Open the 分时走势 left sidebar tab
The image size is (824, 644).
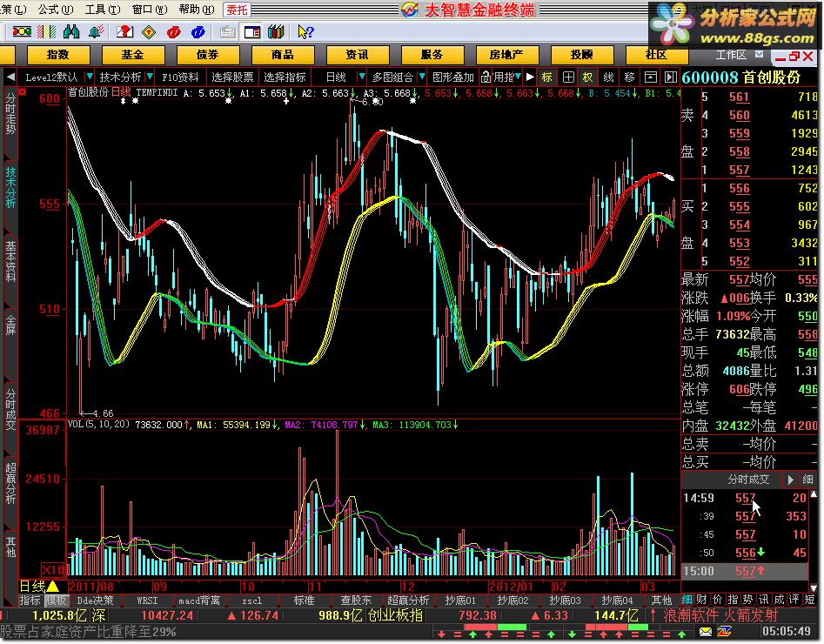(10, 113)
